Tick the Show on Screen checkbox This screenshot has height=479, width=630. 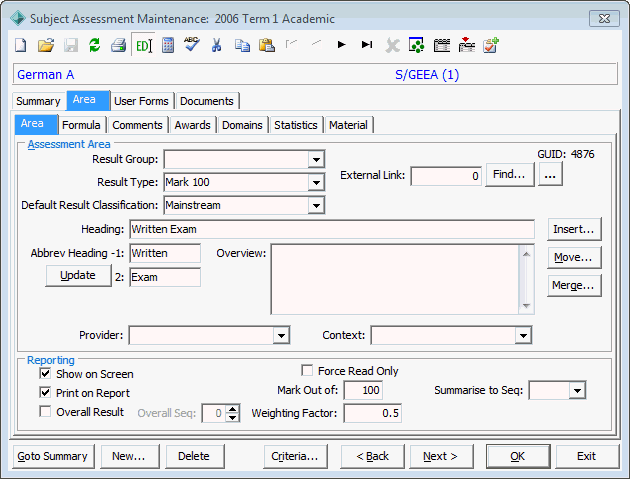click(x=45, y=373)
